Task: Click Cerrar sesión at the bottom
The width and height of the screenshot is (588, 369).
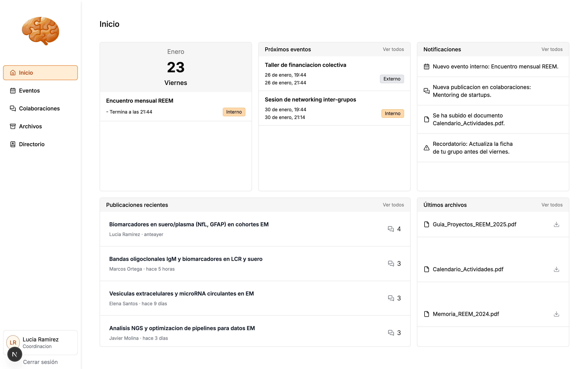Action: 40,362
